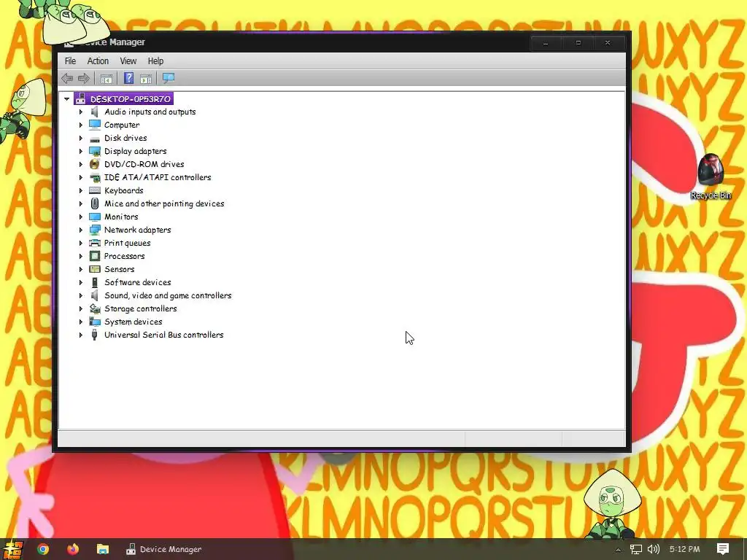The image size is (747, 560).
Task: Click the Audio inputs and outputs speaker icon
Action: click(95, 112)
